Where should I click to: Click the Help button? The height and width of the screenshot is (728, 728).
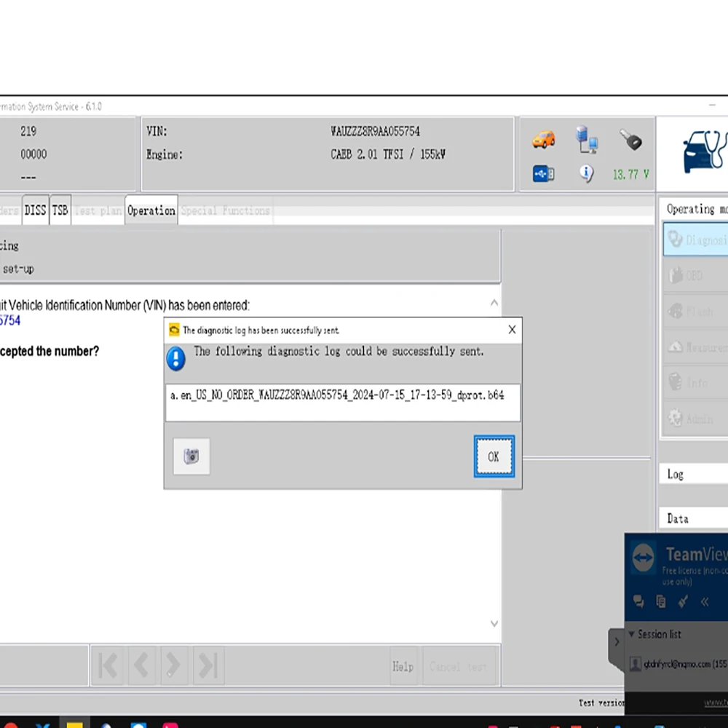(x=403, y=667)
